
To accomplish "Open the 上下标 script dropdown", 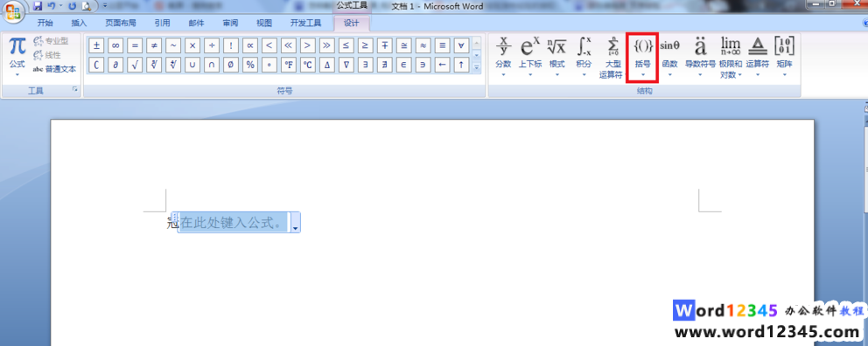I will pyautogui.click(x=529, y=57).
